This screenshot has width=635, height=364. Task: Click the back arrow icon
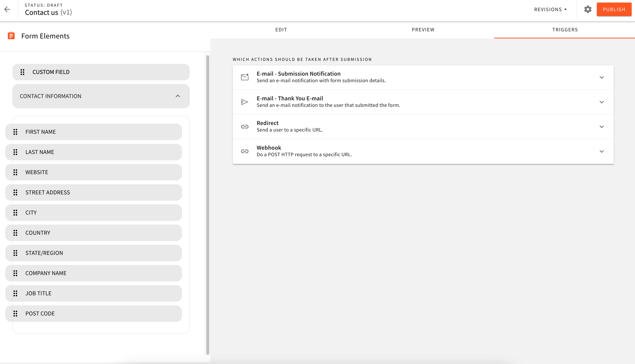click(x=7, y=9)
